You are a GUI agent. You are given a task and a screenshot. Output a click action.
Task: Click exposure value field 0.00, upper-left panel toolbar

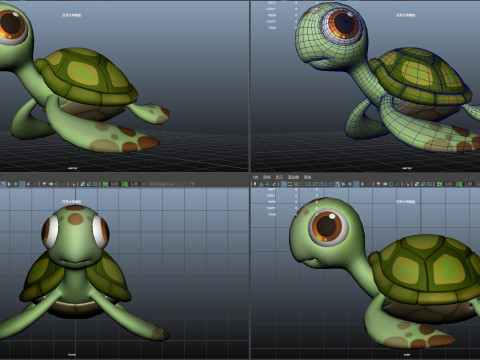(x=115, y=184)
